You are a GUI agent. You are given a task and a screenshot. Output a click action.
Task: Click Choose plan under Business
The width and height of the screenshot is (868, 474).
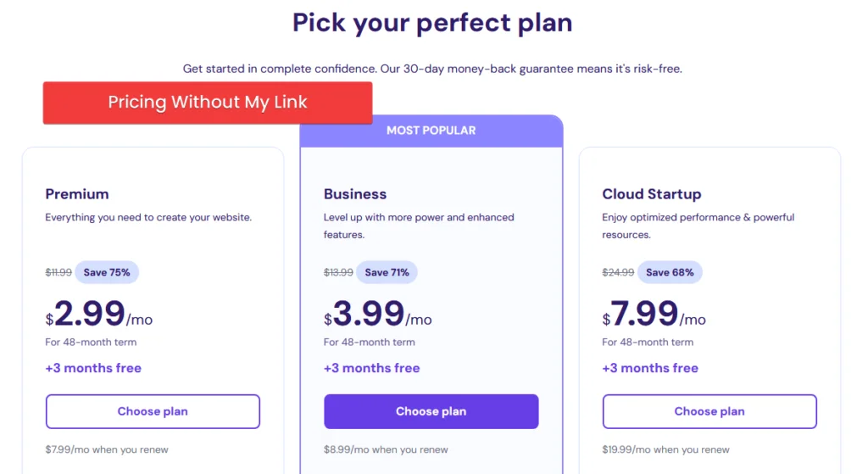tap(431, 411)
